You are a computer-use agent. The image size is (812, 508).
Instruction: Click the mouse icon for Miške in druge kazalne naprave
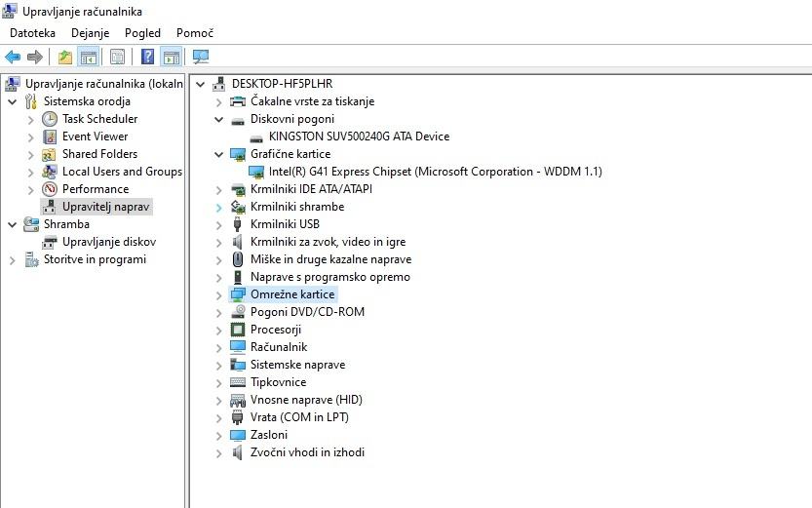[237, 259]
